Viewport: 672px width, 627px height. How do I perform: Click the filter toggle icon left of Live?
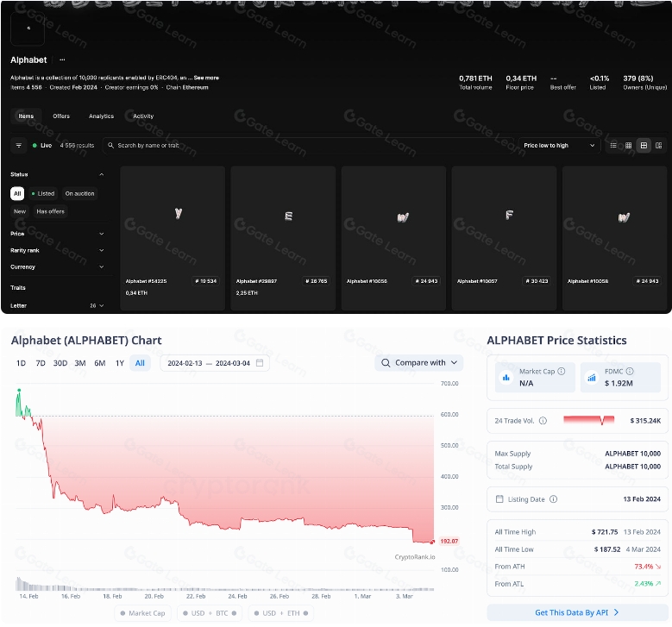coord(19,146)
